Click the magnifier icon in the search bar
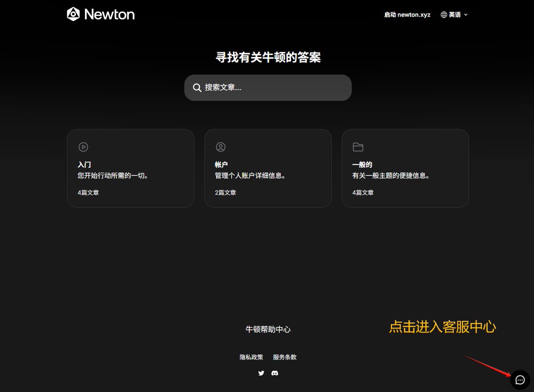This screenshot has width=534, height=392. click(197, 88)
